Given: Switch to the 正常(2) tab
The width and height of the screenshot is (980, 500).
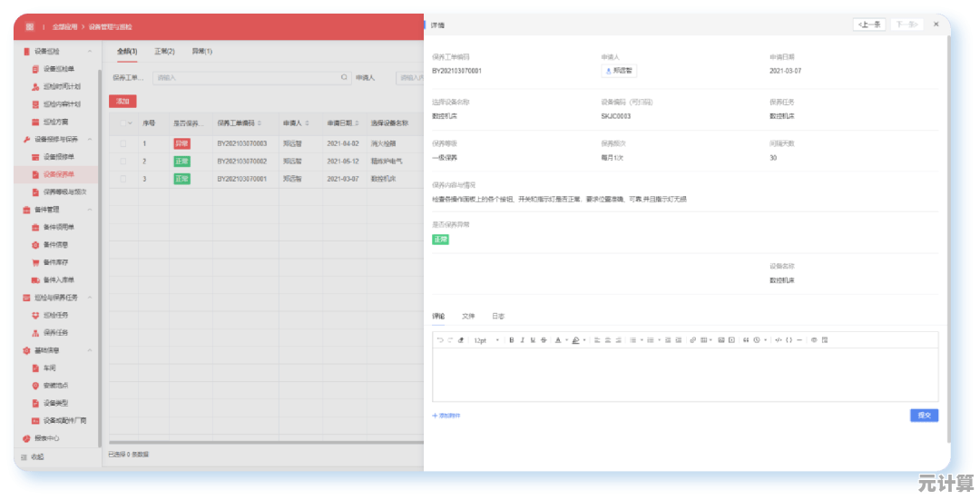Looking at the screenshot, I should point(164,51).
